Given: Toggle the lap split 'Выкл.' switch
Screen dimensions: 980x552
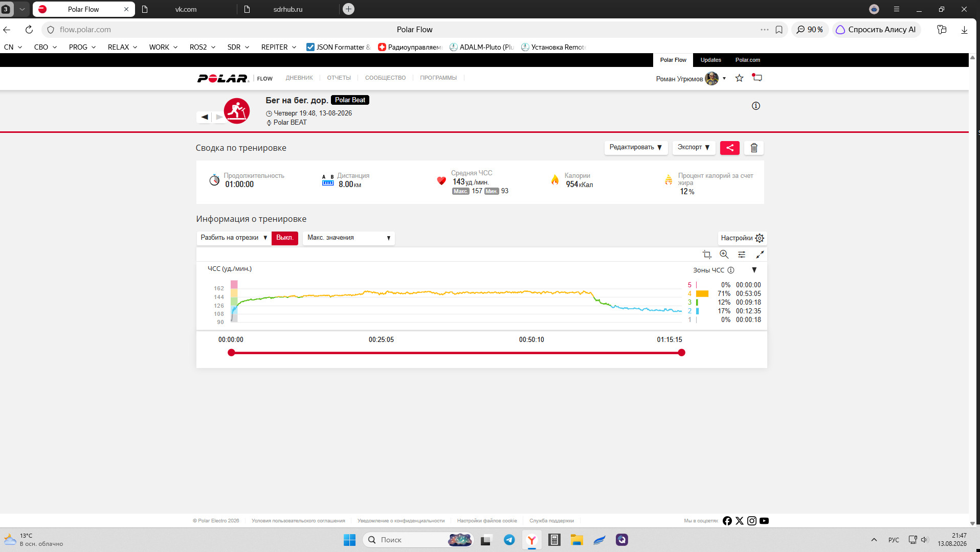Looking at the screenshot, I should pyautogui.click(x=285, y=238).
